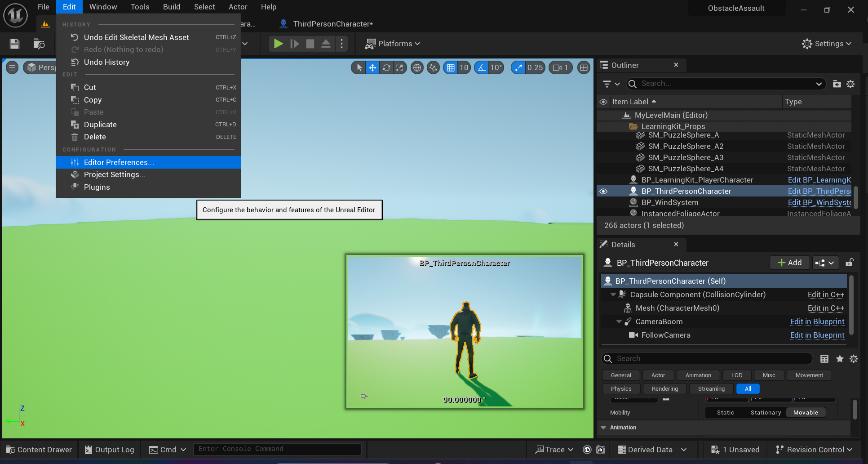
Task: Start Play in Editor
Action: point(278,44)
